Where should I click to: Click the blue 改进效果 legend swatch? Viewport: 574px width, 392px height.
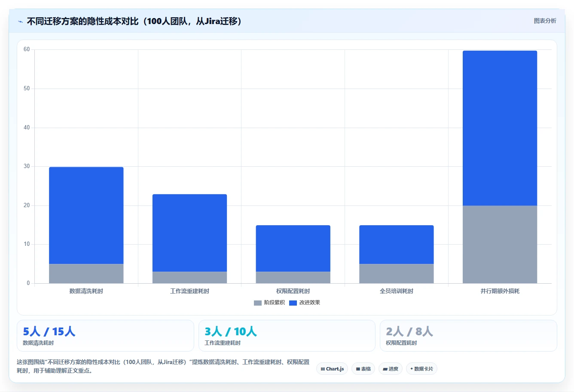click(293, 303)
